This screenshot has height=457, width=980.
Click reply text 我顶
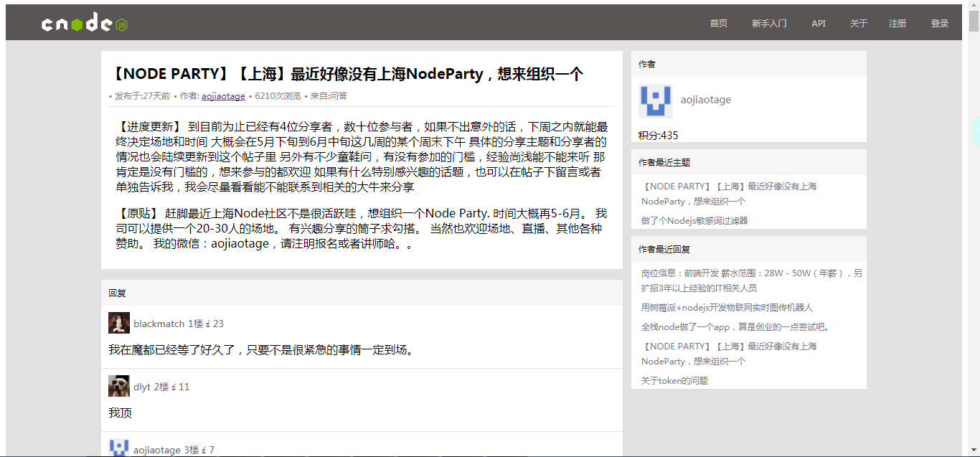click(120, 413)
